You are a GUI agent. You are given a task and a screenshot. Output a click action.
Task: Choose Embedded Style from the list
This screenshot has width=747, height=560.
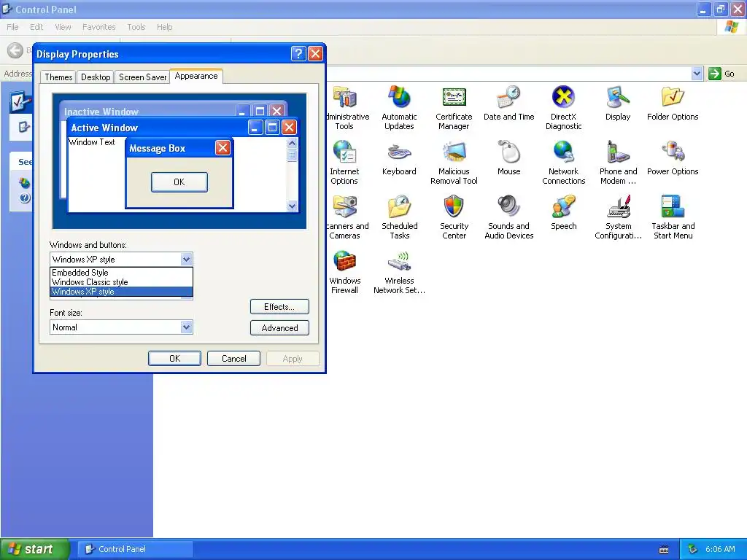(x=122, y=273)
